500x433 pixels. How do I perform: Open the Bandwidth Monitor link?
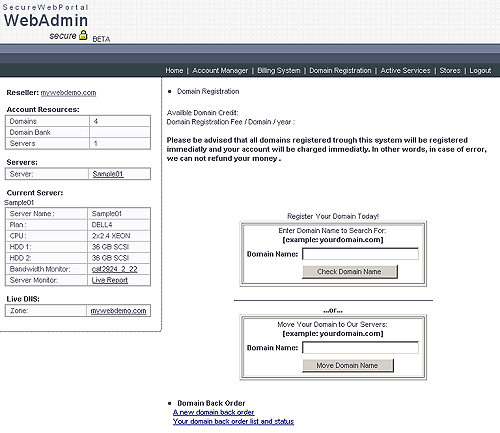pyautogui.click(x=114, y=269)
